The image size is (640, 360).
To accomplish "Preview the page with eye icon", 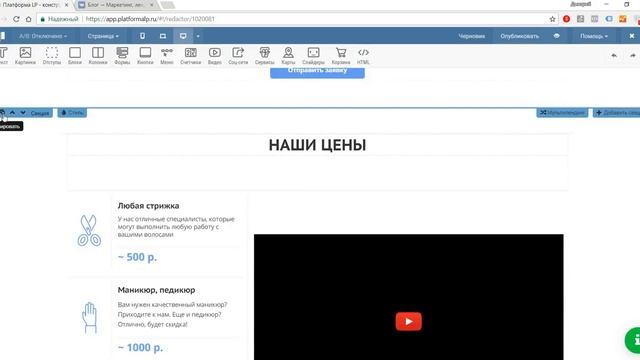I will tap(556, 36).
